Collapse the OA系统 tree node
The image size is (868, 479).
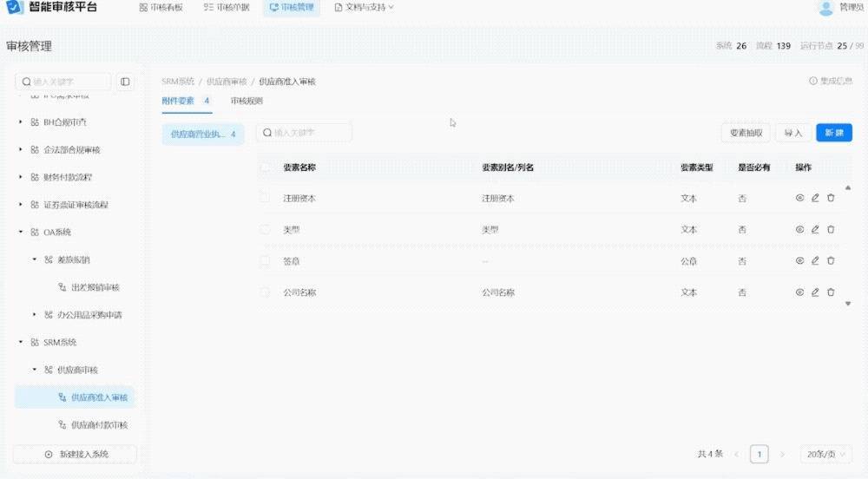coord(21,232)
